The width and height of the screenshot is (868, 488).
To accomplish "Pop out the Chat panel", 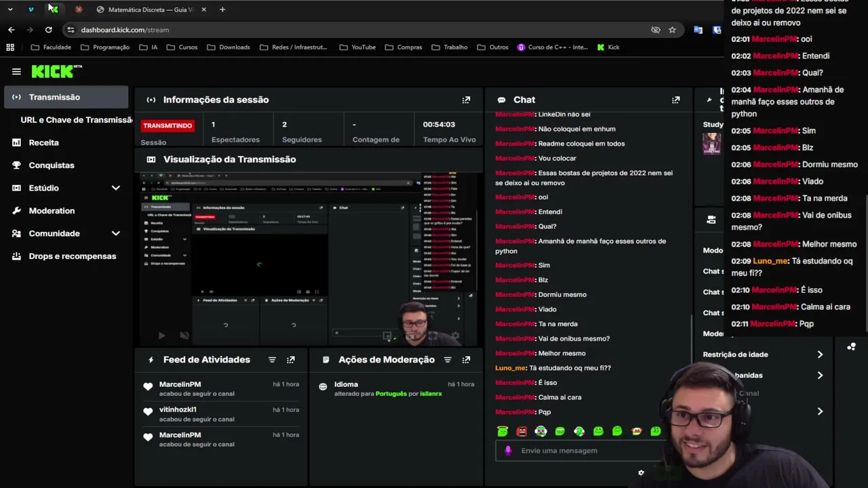I will 675,100.
